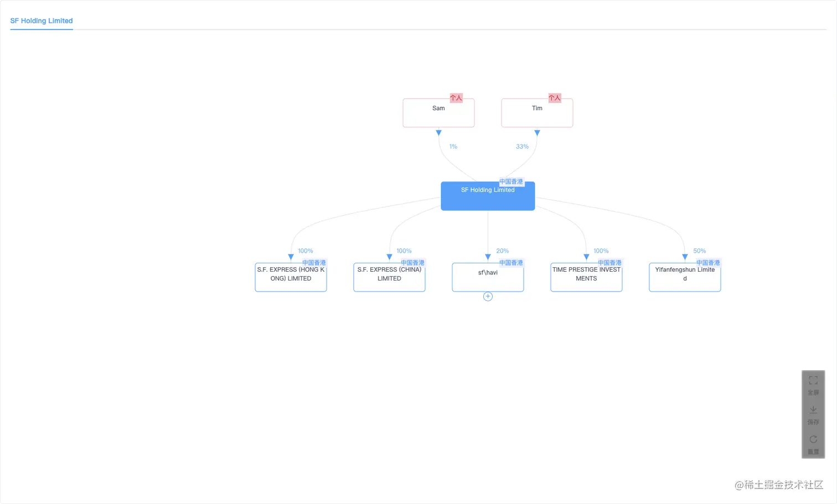Click the 20% label above sf\havi
837x504 pixels.
pyautogui.click(x=503, y=251)
